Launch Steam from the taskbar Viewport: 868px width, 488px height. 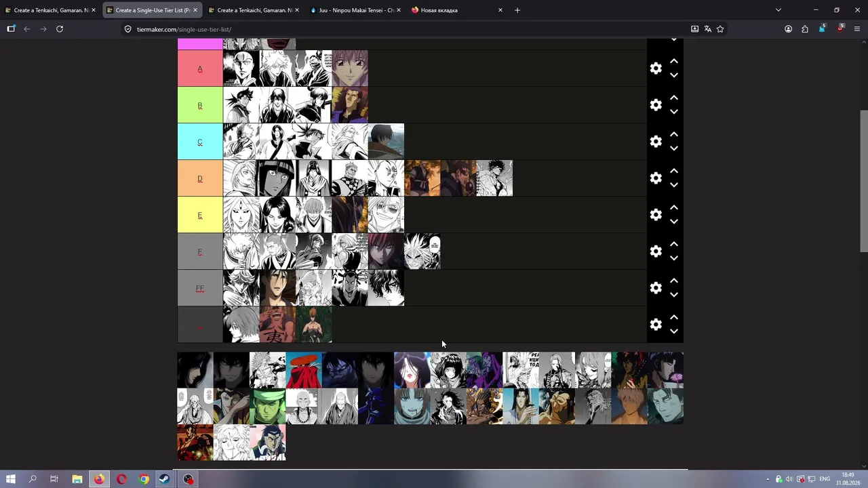pyautogui.click(x=165, y=479)
